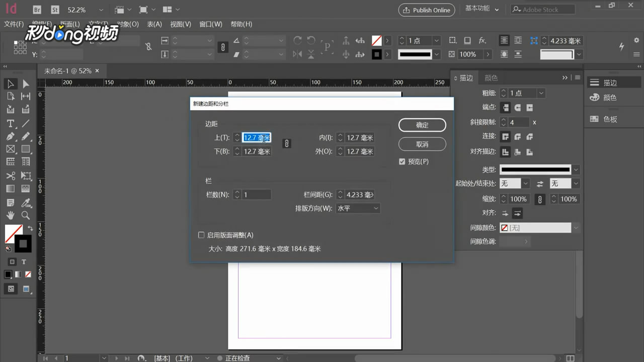Open the 窗口(W) menu
This screenshot has width=644, height=362.
(x=211, y=24)
